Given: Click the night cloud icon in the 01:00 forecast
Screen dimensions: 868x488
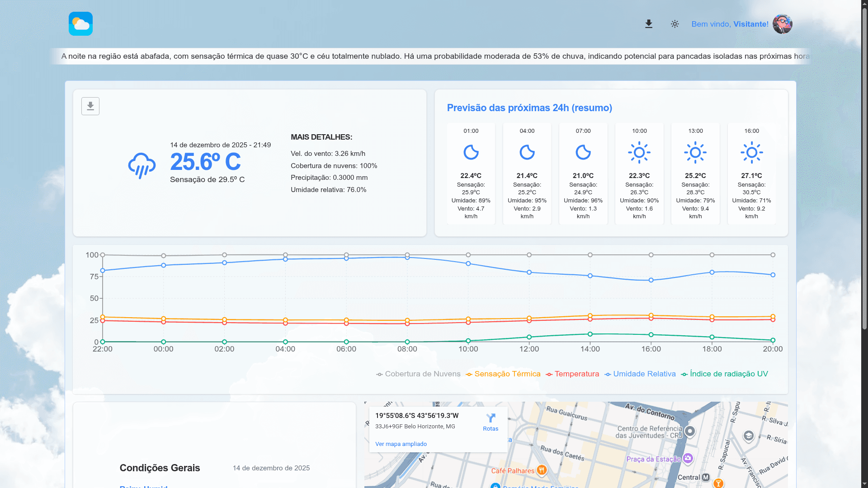Looking at the screenshot, I should coord(471,152).
